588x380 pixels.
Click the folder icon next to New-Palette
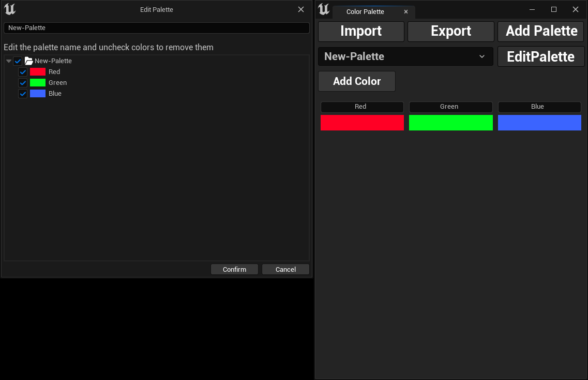tap(29, 61)
